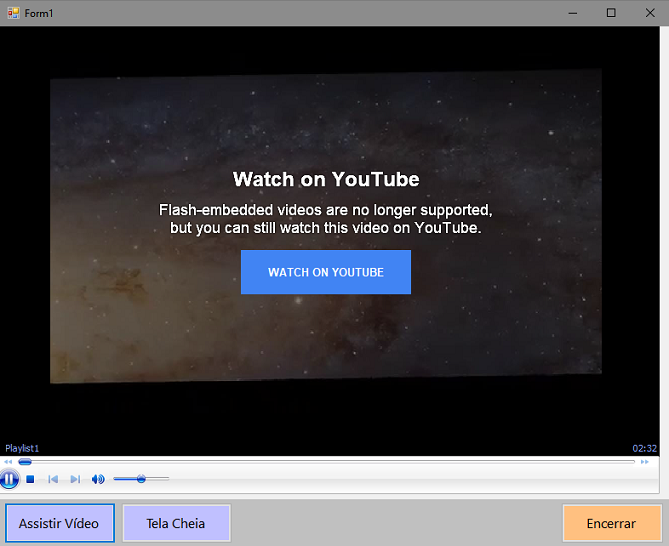
Task: Click the rewind arrows beside seek bar
Action: [x=8, y=462]
